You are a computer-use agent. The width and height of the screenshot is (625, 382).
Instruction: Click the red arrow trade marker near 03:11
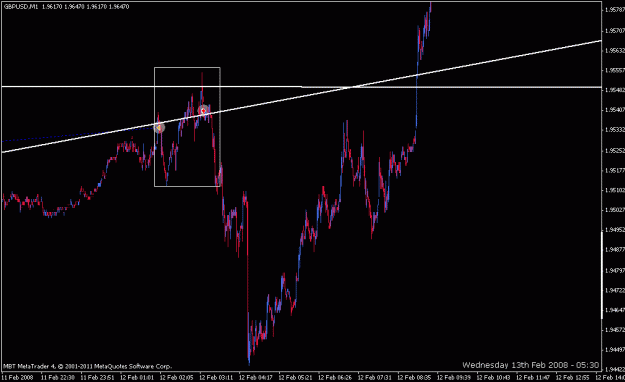point(203,110)
